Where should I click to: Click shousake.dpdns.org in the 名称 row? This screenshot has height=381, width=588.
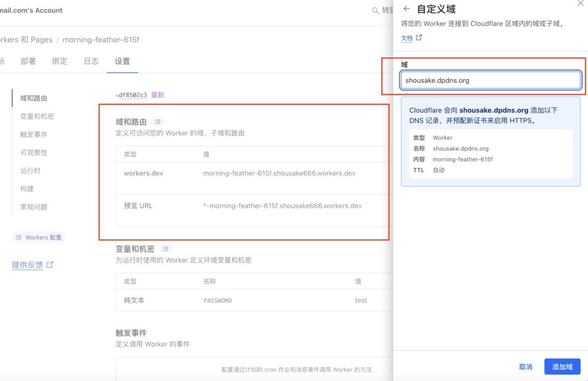tap(461, 149)
